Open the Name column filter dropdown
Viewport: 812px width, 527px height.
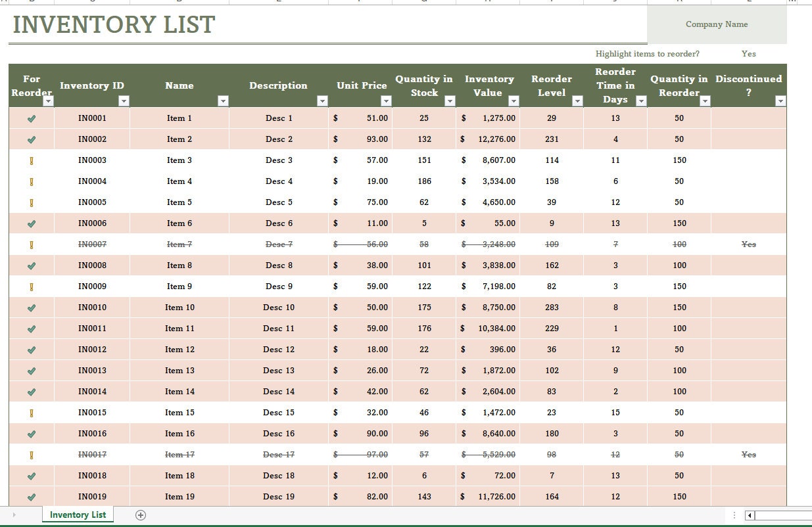click(x=224, y=101)
